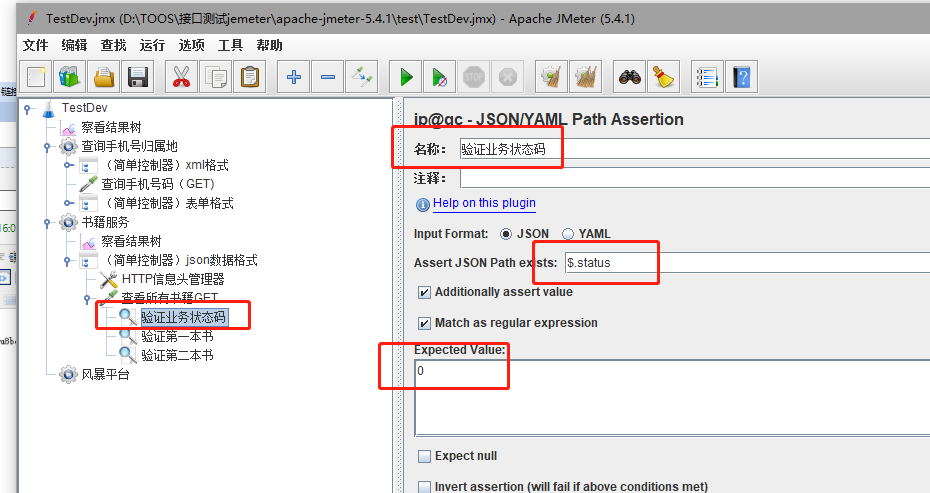Click the Expected Value text area
Screen dimensions: 930x493
tap(672, 398)
